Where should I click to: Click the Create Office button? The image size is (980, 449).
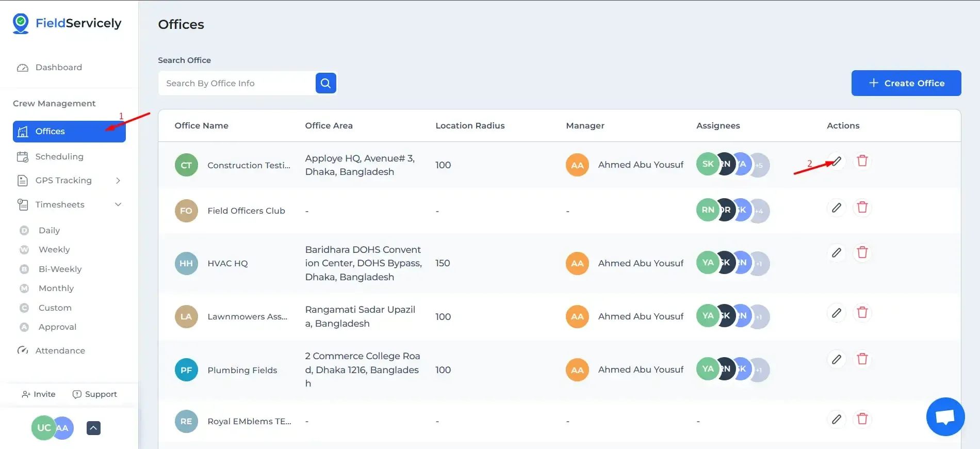(x=906, y=83)
